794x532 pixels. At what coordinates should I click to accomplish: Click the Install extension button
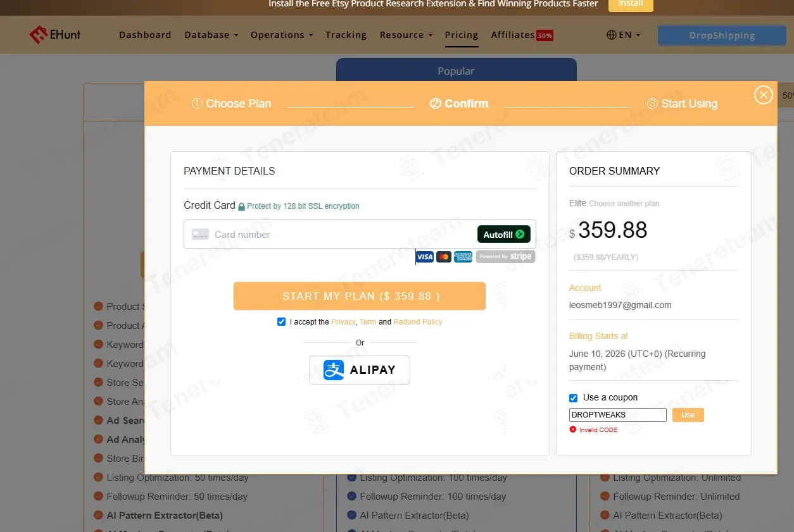[x=631, y=4]
